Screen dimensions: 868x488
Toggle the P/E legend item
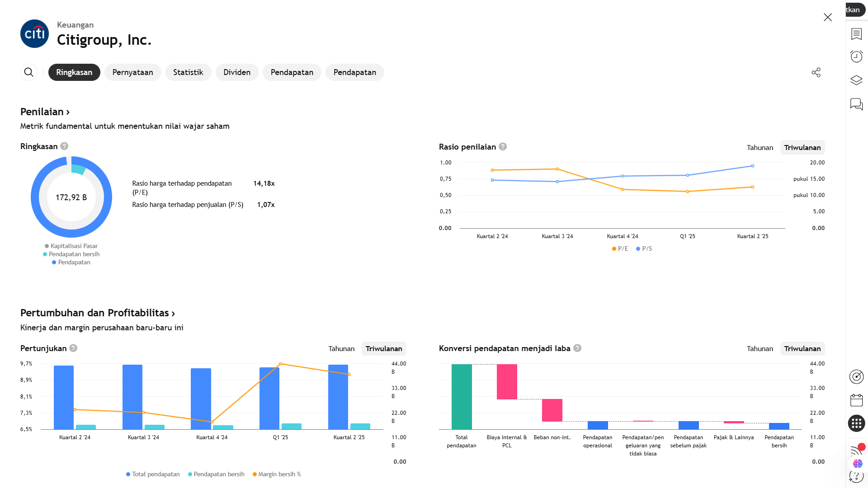click(620, 249)
